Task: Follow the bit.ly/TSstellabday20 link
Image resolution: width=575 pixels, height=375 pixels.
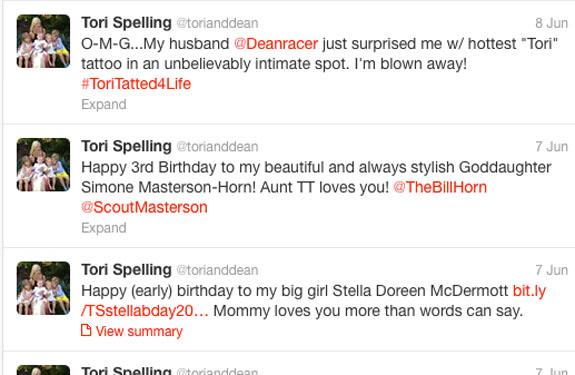Action: (314, 301)
